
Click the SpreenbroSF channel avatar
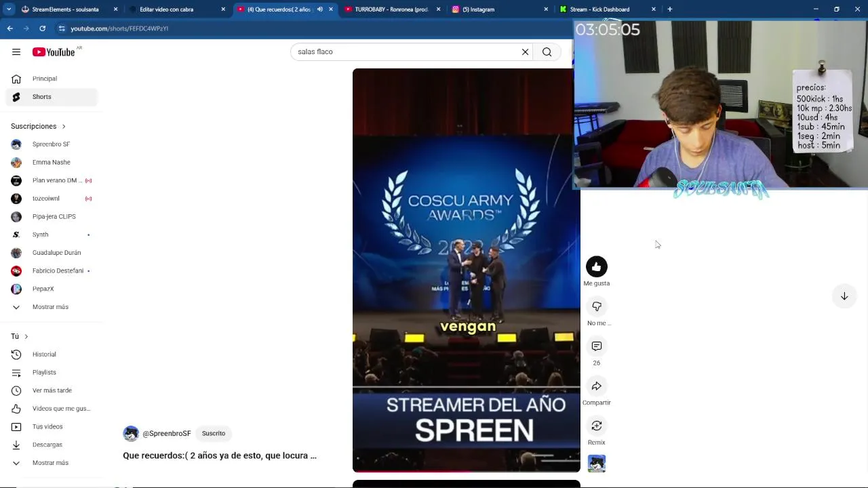click(x=131, y=434)
